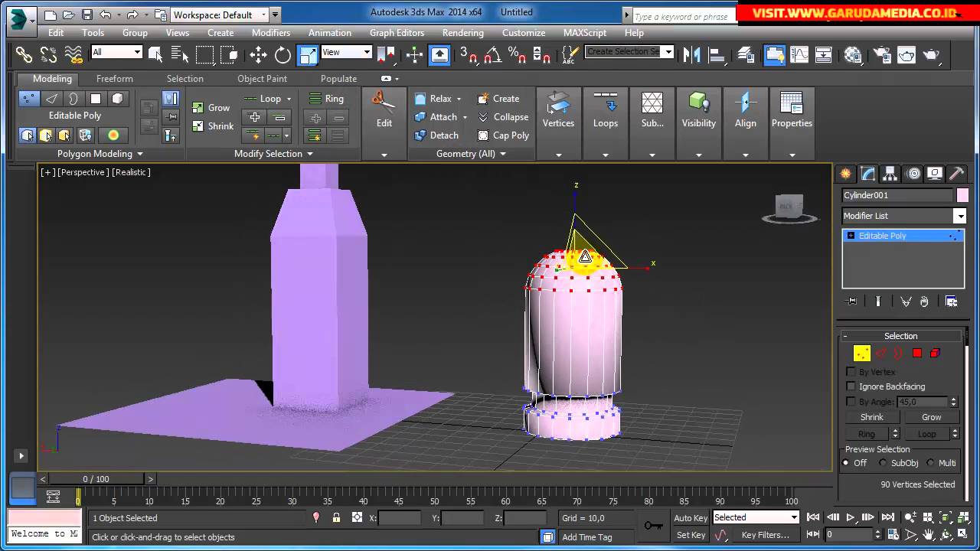
Task: Click the Edit scissors tool in ribbon
Action: (x=384, y=109)
